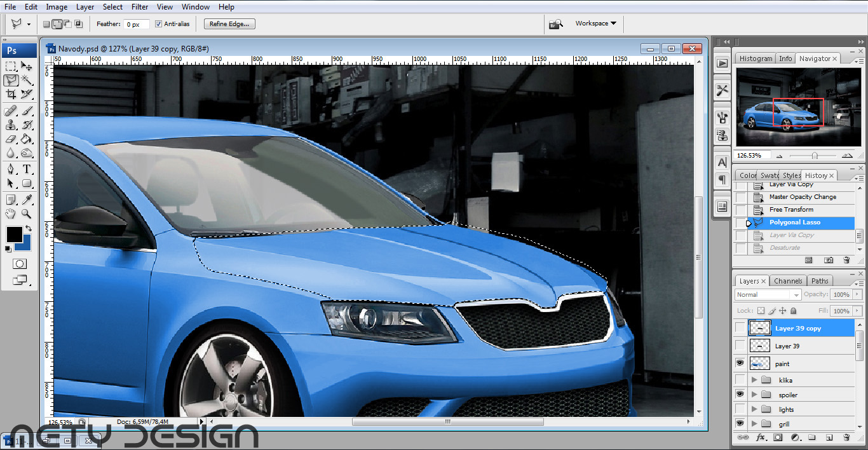
Task: Show the Layer 39 layer
Action: click(x=740, y=346)
